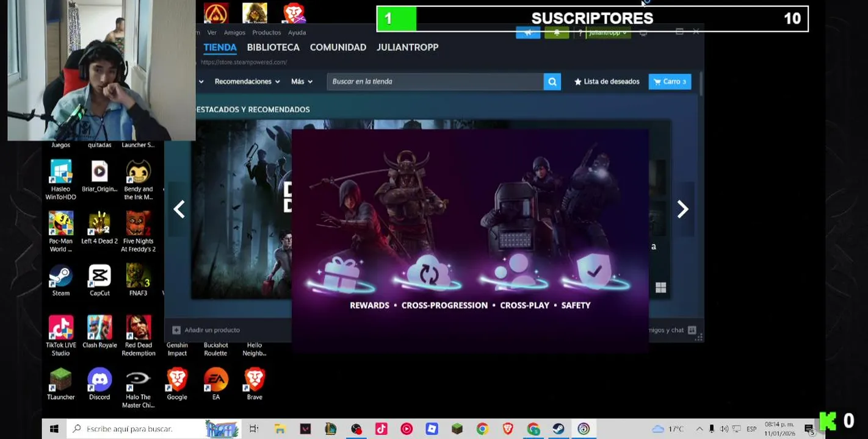Open Roblox from the taskbar

point(432,429)
